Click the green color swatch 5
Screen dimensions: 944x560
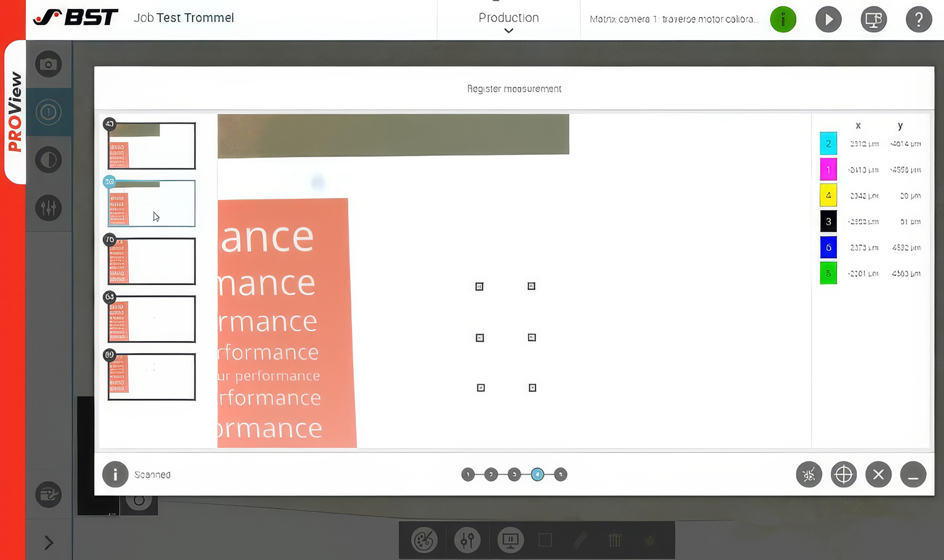click(x=828, y=273)
